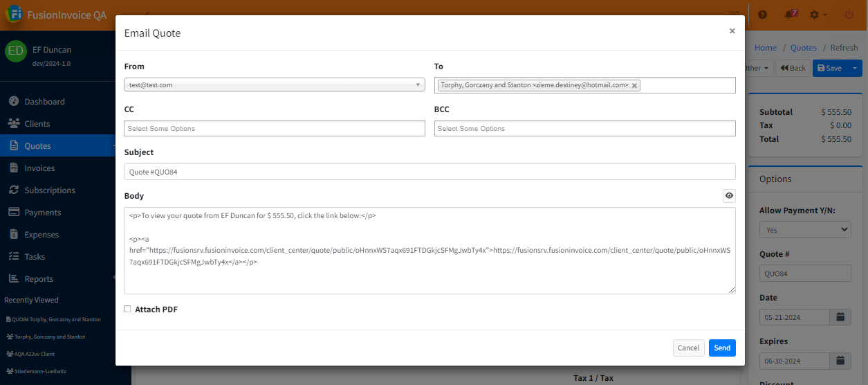Remove the Torphy, Gorczany and Stanton recipient

coord(634,85)
